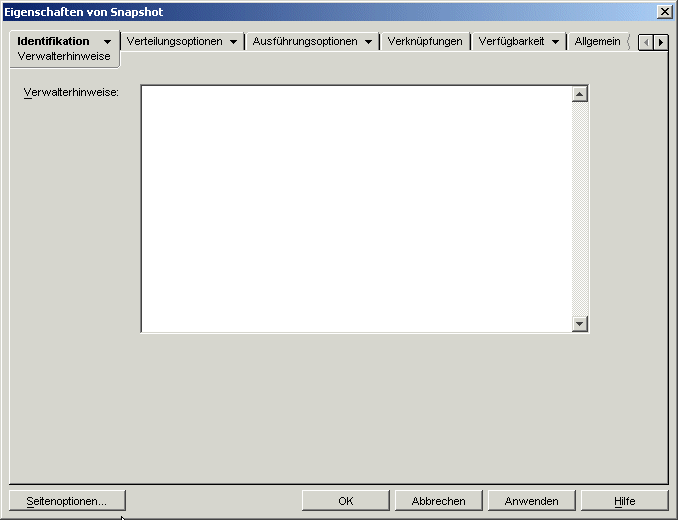Show more tabs with right arrow button
Image resolution: width=678 pixels, height=520 pixels.
coord(661,42)
